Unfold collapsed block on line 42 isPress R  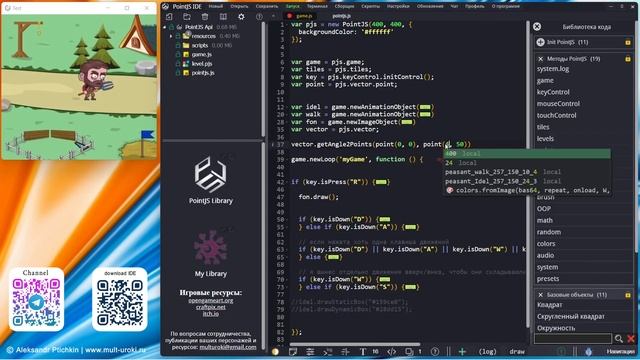click(x=381, y=182)
